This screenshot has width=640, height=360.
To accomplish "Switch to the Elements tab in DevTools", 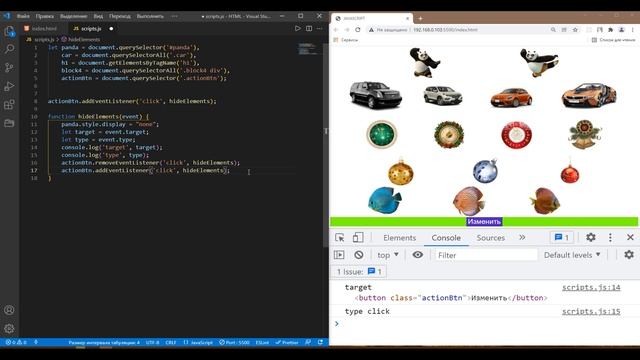I will [399, 238].
